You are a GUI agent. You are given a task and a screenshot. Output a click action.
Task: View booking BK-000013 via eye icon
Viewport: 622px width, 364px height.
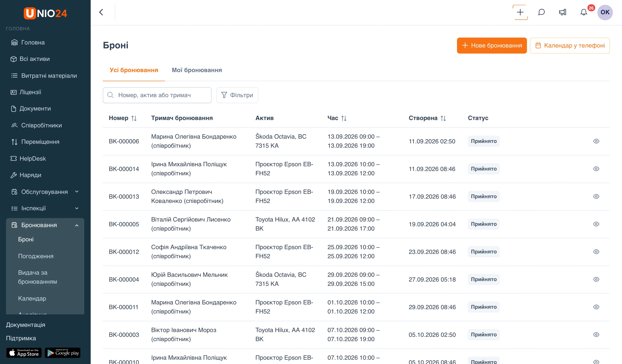pos(596,196)
